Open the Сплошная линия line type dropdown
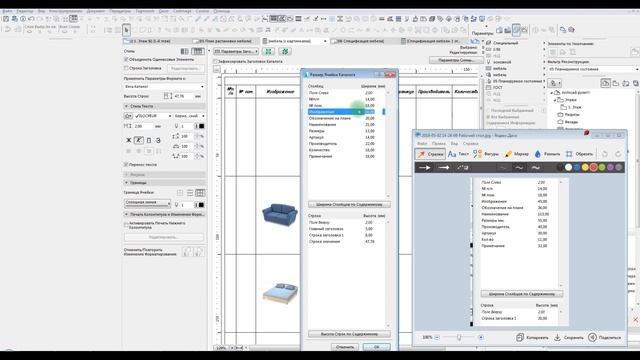Screen dimensions: 640x360 [x=147, y=203]
